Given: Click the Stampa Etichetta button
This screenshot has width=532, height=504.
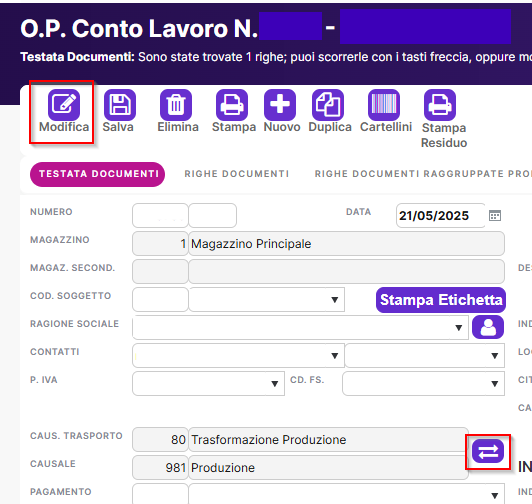Looking at the screenshot, I should click(x=441, y=300).
